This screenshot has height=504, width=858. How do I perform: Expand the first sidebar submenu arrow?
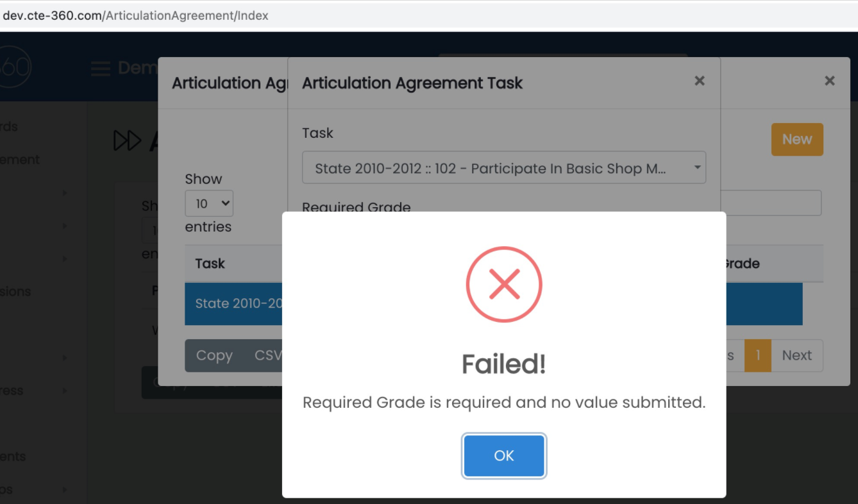[65, 192]
